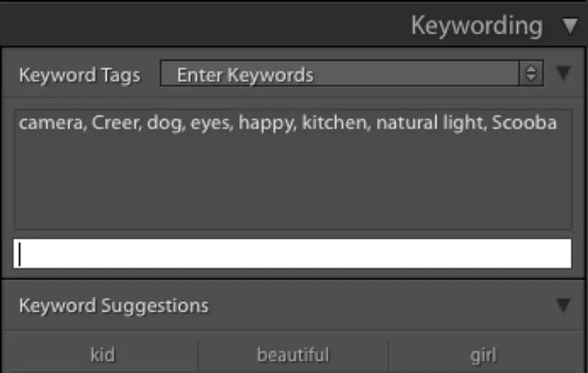Screen dimensions: 588x373
Task: Click the Keyword Tags label
Action: pos(79,75)
